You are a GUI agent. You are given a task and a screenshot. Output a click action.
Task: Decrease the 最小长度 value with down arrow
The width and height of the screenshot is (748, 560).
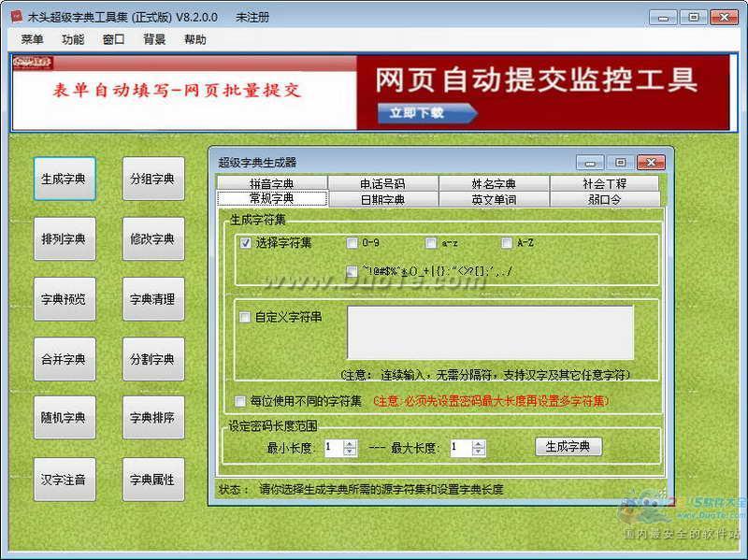pyautogui.click(x=350, y=452)
